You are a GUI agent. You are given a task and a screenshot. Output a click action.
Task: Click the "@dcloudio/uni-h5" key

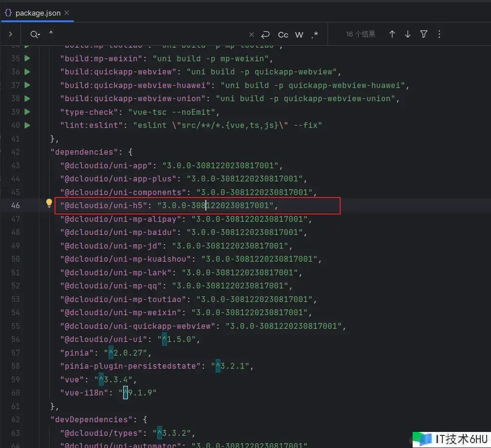pyautogui.click(x=103, y=205)
